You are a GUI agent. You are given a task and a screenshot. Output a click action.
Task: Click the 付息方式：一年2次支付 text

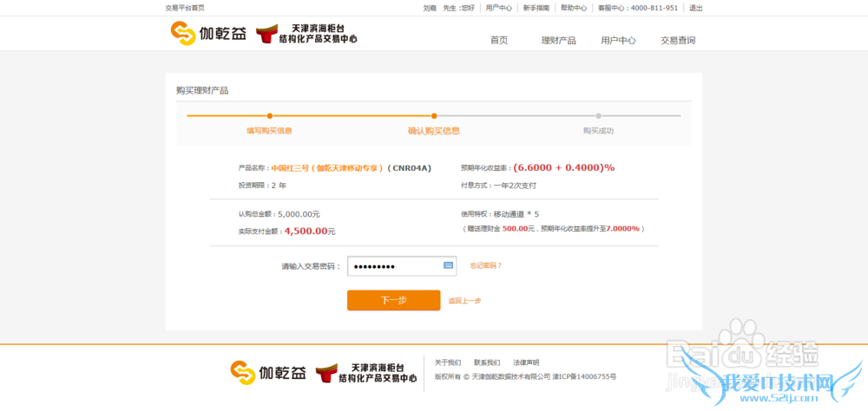(498, 186)
